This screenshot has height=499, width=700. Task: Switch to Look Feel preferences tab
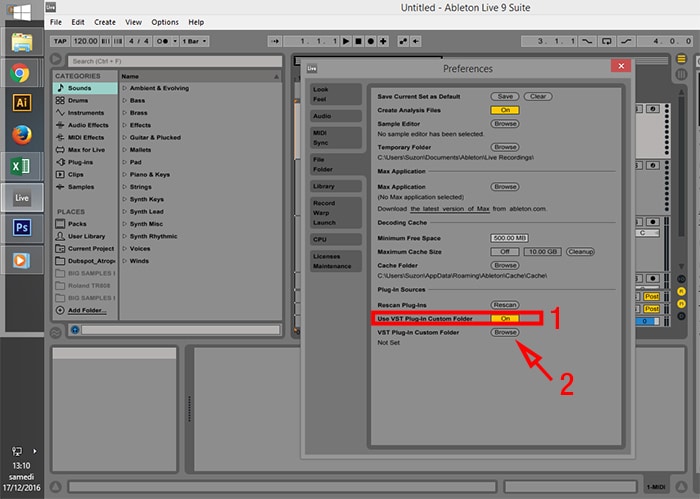pos(335,94)
